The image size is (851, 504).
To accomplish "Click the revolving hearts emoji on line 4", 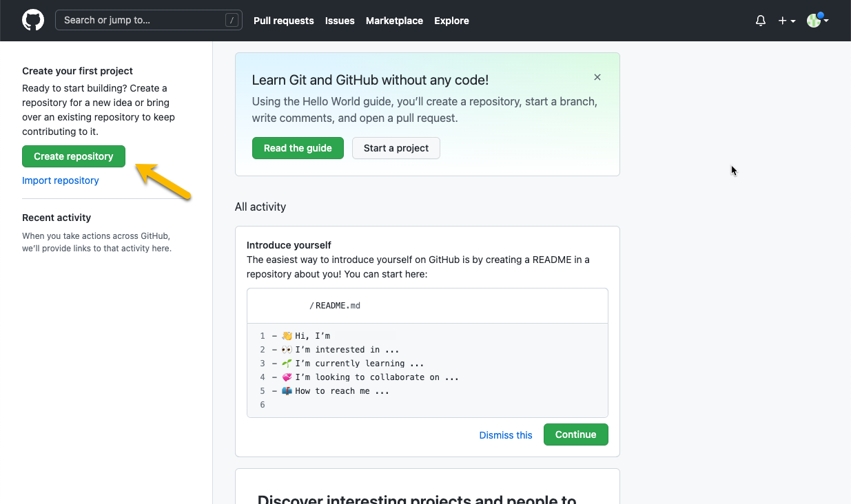I will click(x=287, y=377).
